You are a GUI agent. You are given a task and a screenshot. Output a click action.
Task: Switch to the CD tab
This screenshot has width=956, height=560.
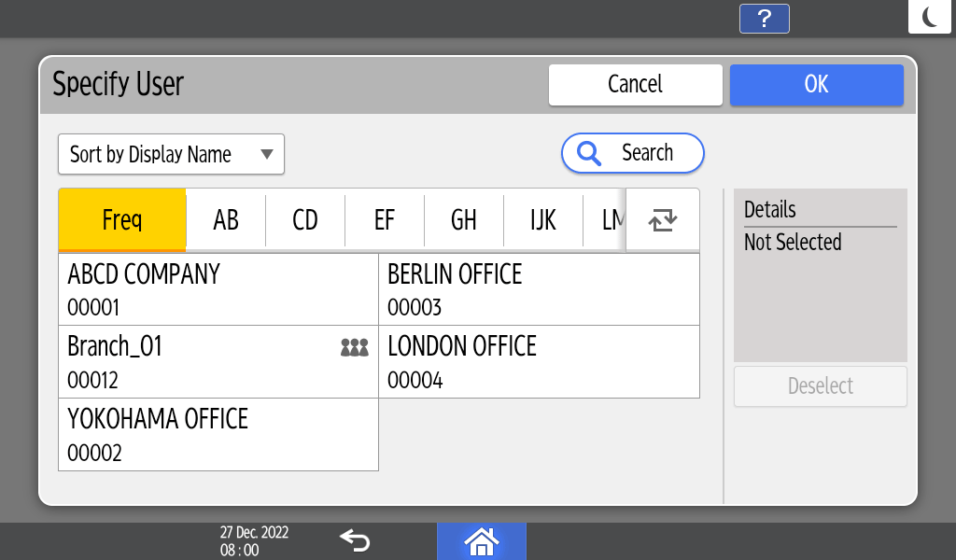(305, 220)
